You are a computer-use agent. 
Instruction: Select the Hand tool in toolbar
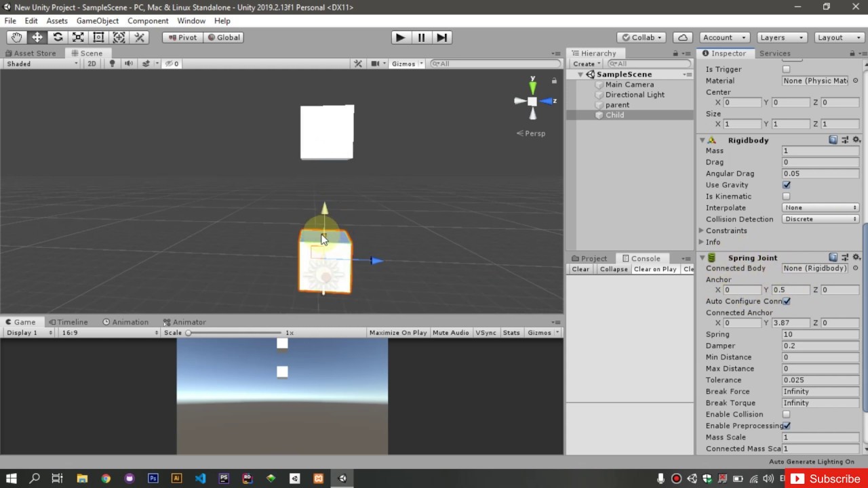16,37
